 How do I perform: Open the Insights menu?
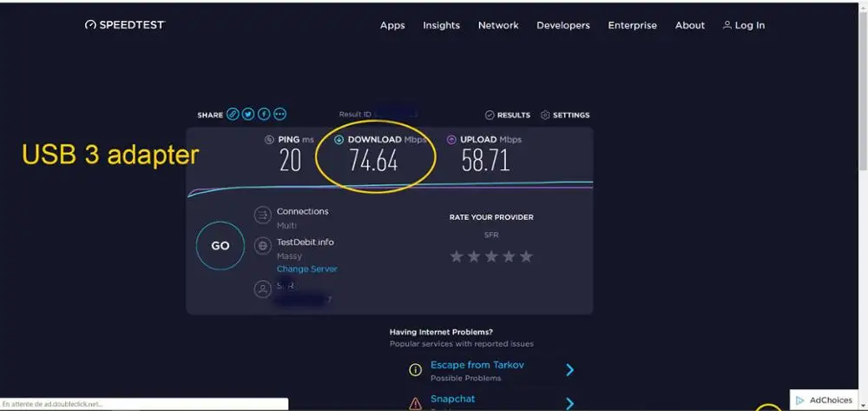[x=441, y=25]
